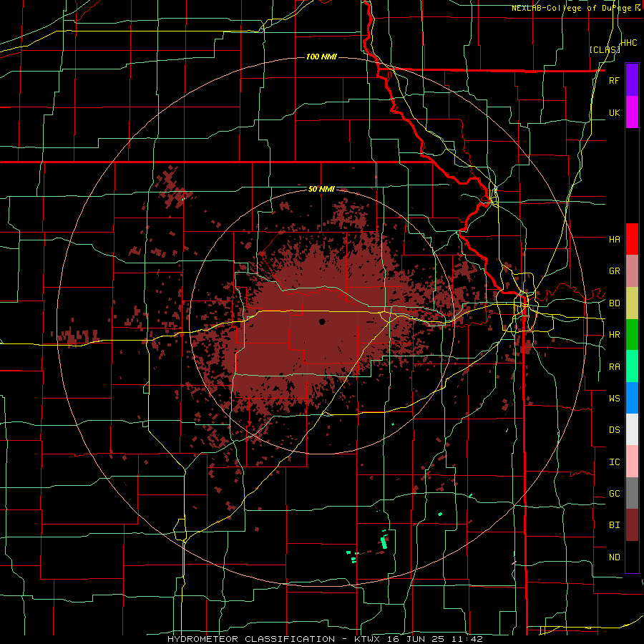
Task: Click the GC legend label
Action: [614, 494]
